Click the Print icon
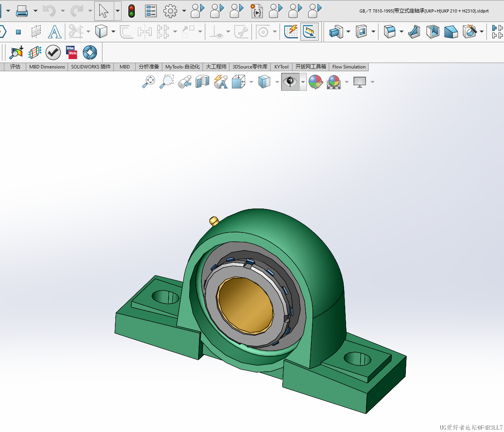 [x=22, y=11]
